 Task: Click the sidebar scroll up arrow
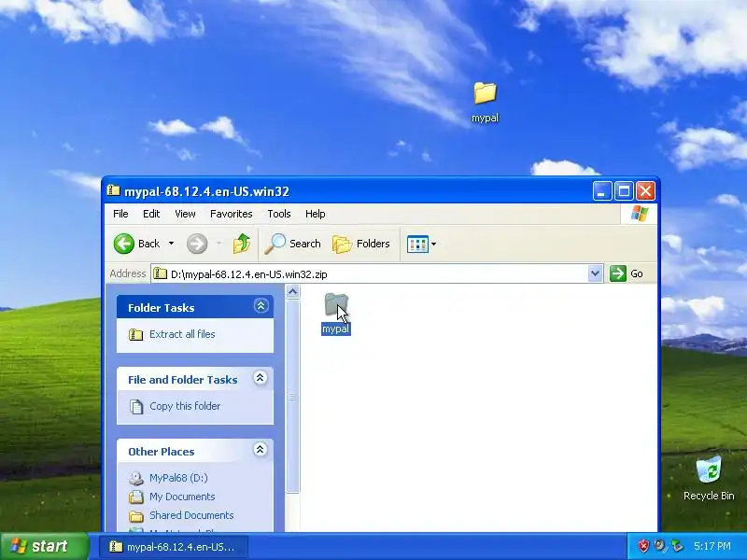point(293,292)
